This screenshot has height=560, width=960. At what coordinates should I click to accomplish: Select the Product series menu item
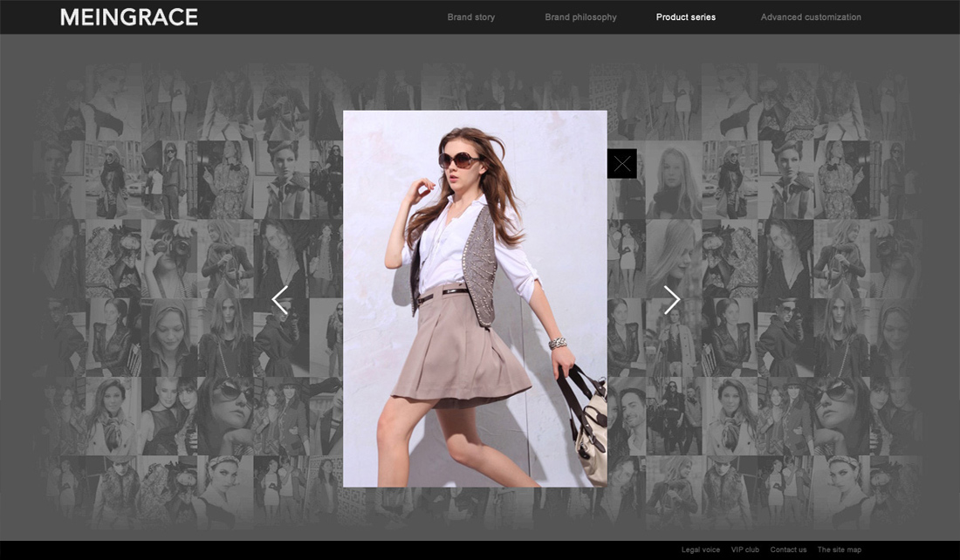point(685,17)
